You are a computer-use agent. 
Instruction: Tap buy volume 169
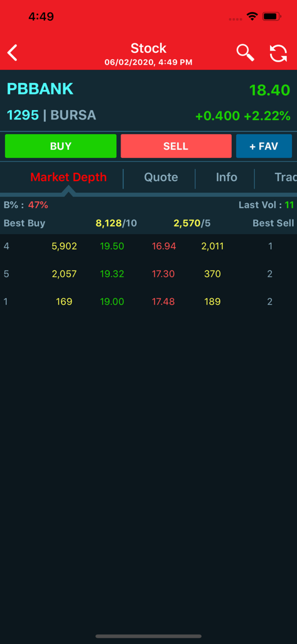(x=64, y=302)
